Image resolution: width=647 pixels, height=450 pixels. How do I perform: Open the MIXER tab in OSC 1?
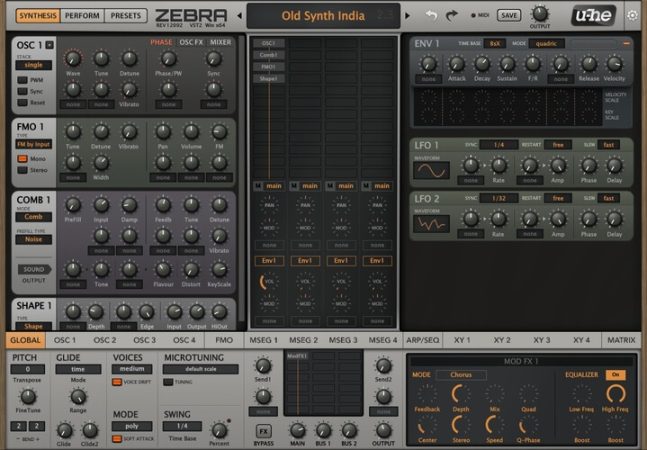(x=220, y=42)
